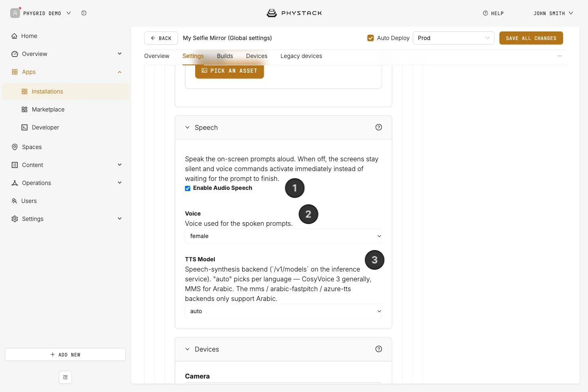Screen dimensions: 588x392
Task: Click the My Selfie Mirror (Global settings) title
Action: (x=227, y=38)
